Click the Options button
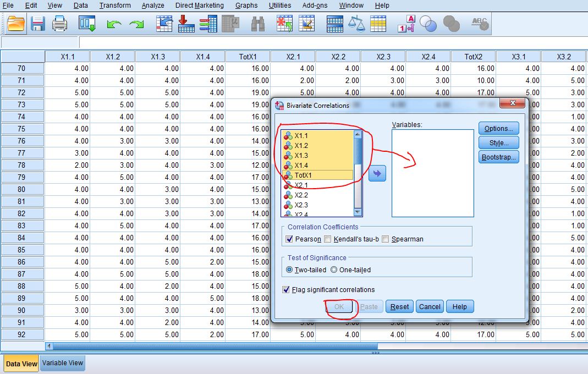The image size is (588, 374). 498,128
